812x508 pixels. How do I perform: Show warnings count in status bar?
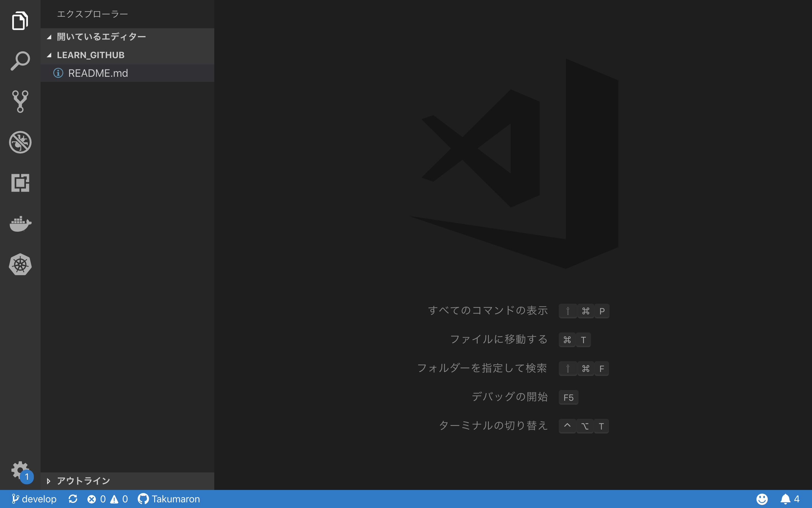(119, 499)
